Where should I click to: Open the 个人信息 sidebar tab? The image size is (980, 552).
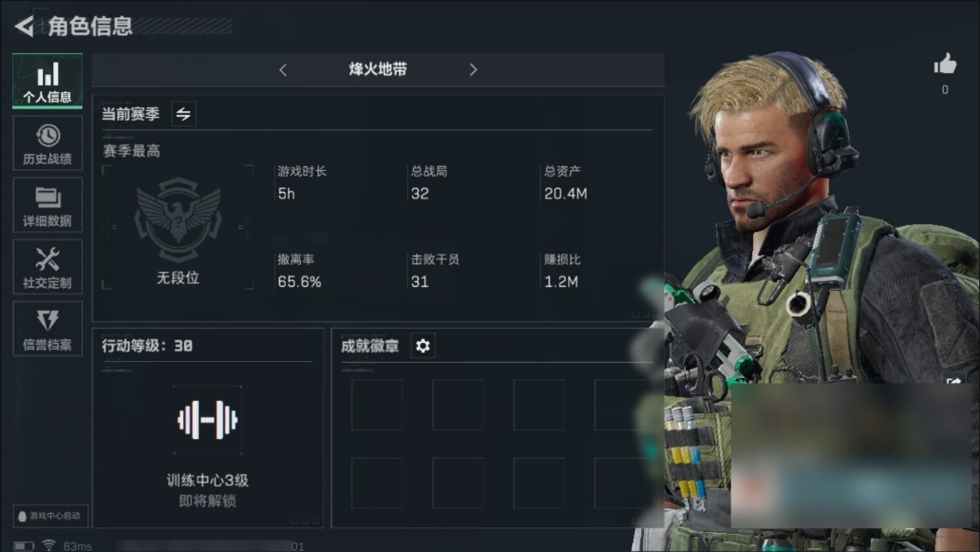click(x=47, y=81)
